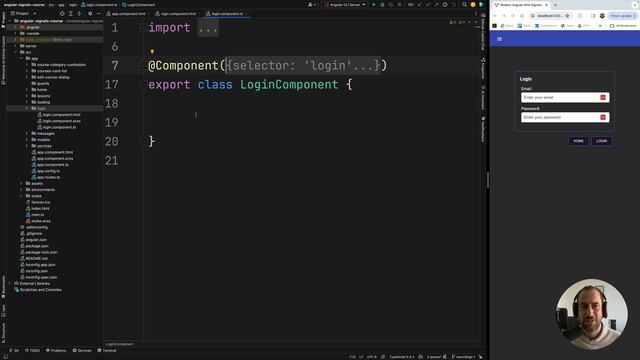Open Notifications side panel on right edge
This screenshot has height=360, width=640.
pos(483,129)
